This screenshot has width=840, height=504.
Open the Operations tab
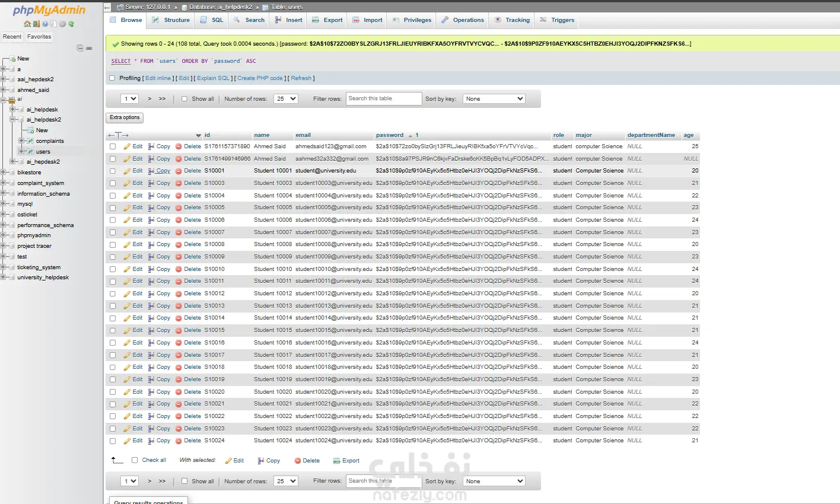pos(463,20)
